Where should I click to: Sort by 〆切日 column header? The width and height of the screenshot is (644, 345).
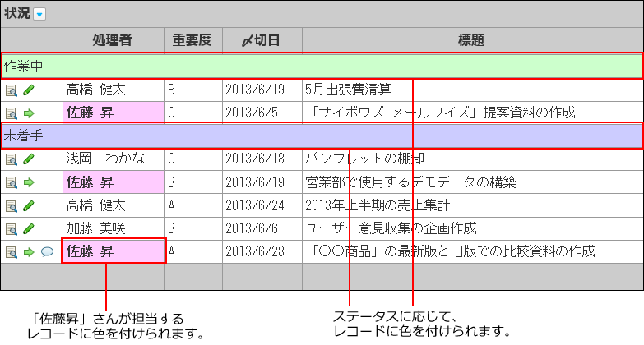tap(261, 40)
